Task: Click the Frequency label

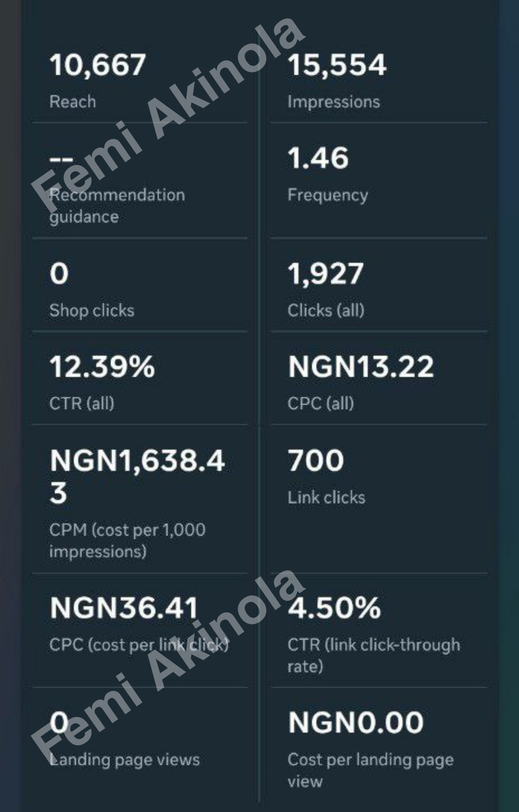Action: coord(327,195)
